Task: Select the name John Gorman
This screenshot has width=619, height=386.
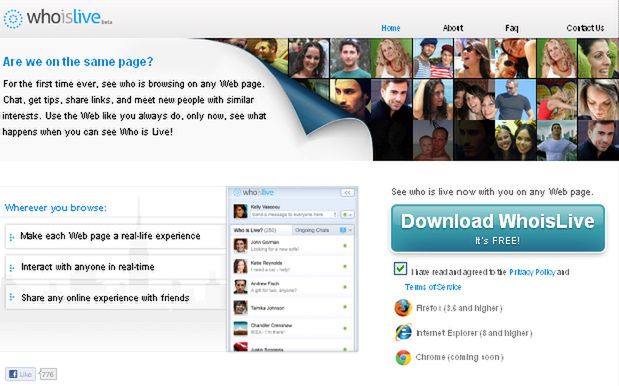Action: coord(265,242)
